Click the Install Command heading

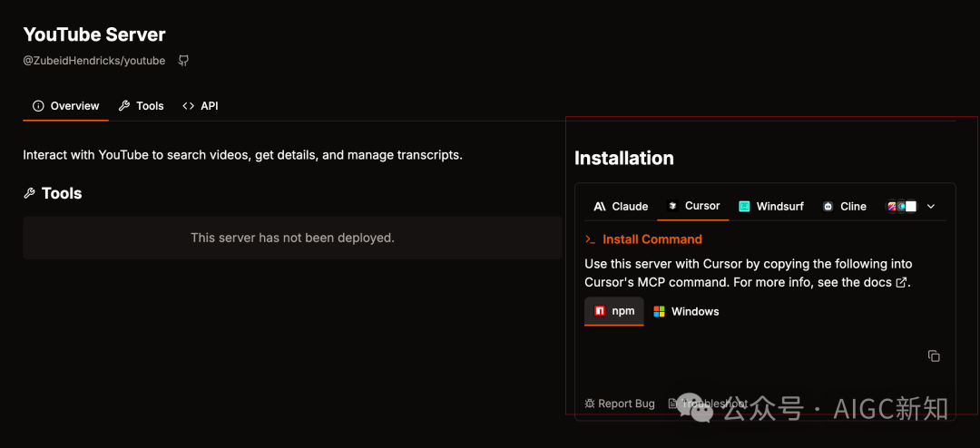pyautogui.click(x=652, y=239)
